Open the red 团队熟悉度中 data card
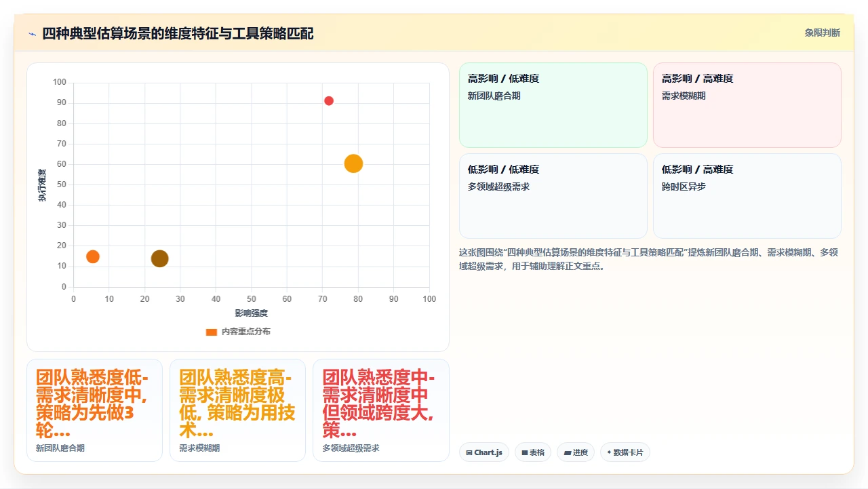This screenshot has width=868, height=489. [381, 410]
